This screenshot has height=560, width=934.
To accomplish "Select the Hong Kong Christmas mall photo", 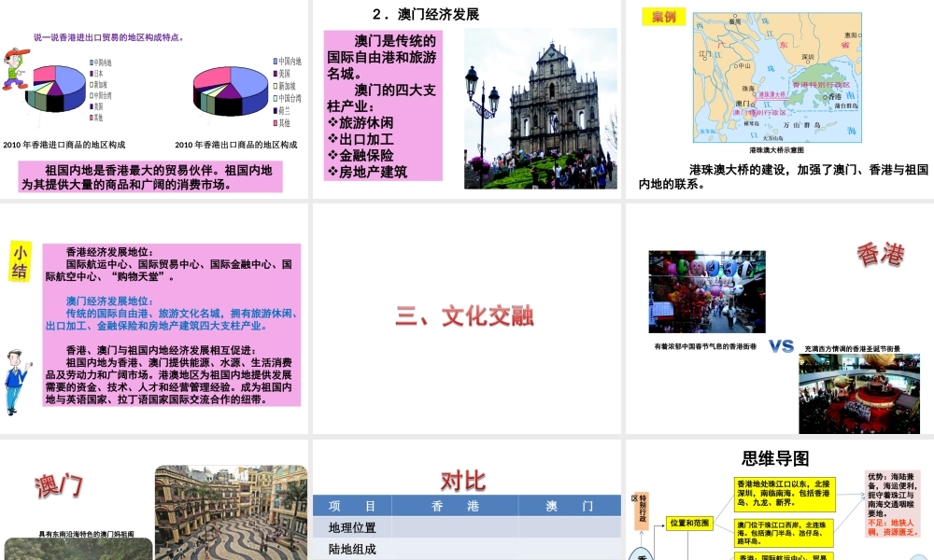I will [x=859, y=394].
